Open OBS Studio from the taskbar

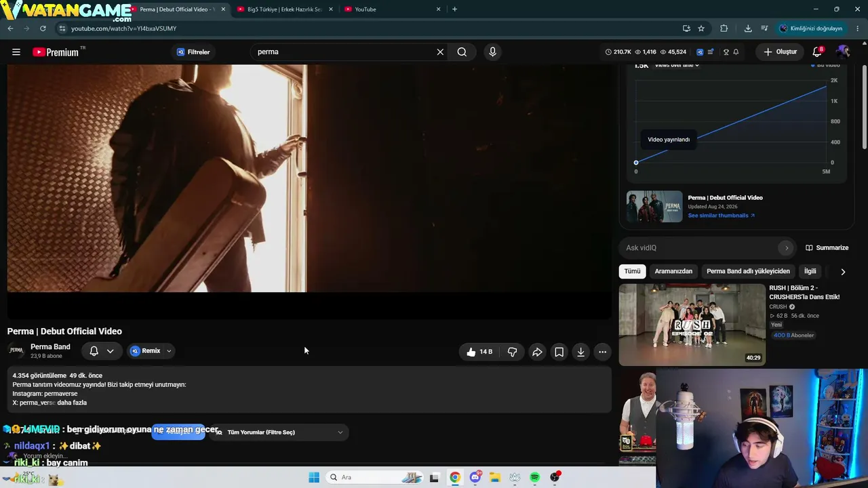tap(555, 477)
